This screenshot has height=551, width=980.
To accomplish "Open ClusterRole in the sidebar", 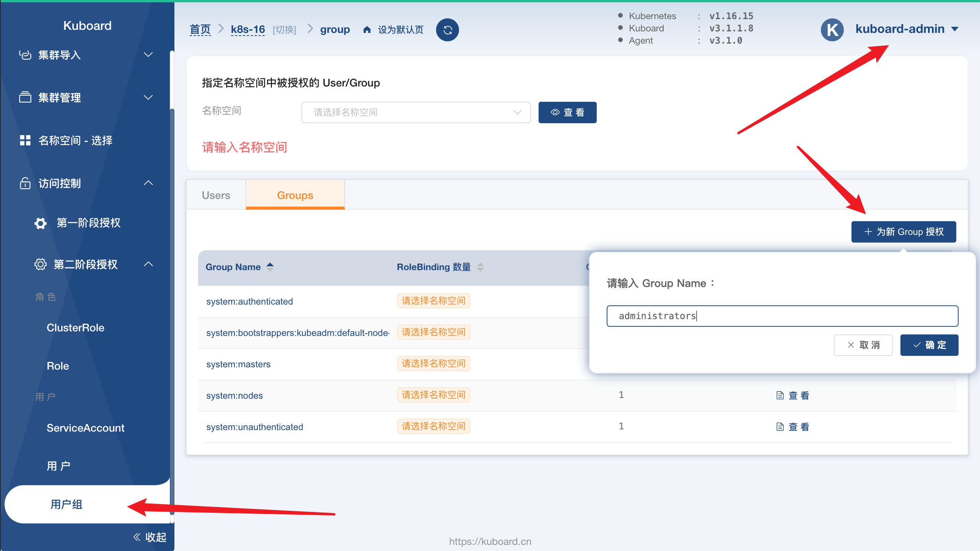I will (75, 328).
